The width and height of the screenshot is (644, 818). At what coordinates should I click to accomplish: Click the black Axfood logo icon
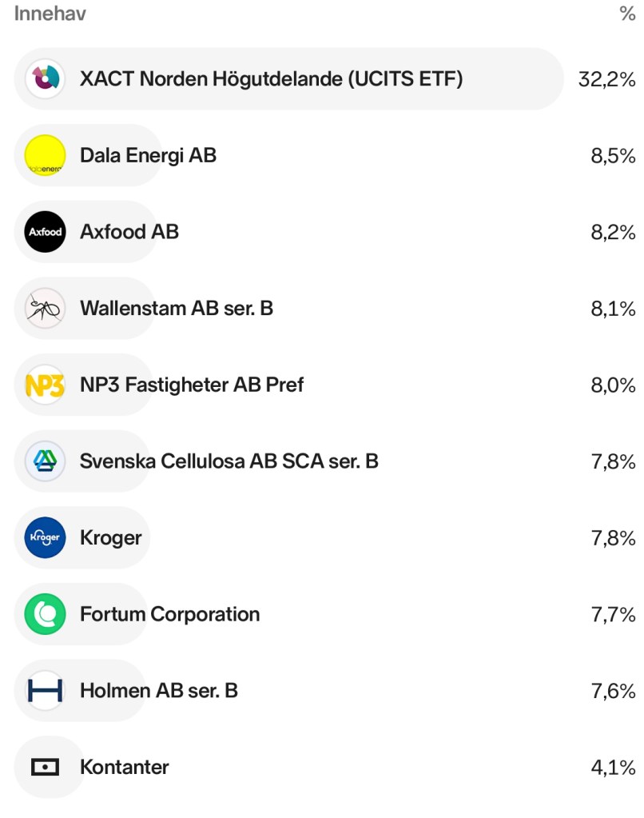pyautogui.click(x=45, y=232)
